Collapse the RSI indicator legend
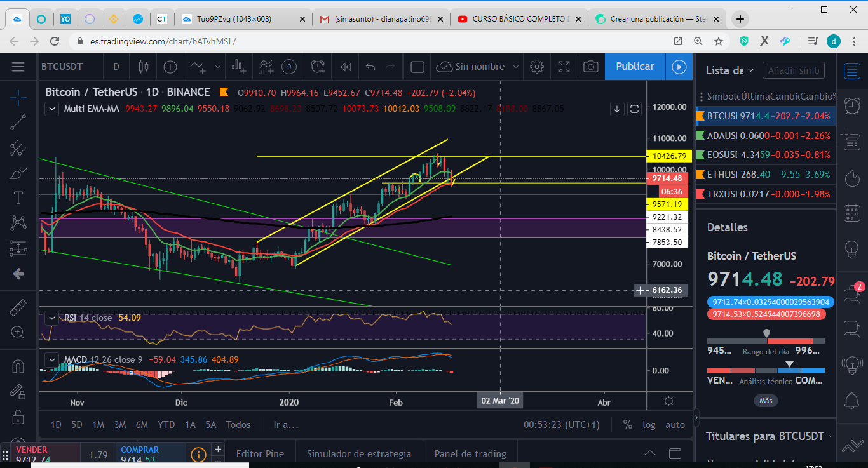Viewport: 868px width, 468px height. pos(52,318)
